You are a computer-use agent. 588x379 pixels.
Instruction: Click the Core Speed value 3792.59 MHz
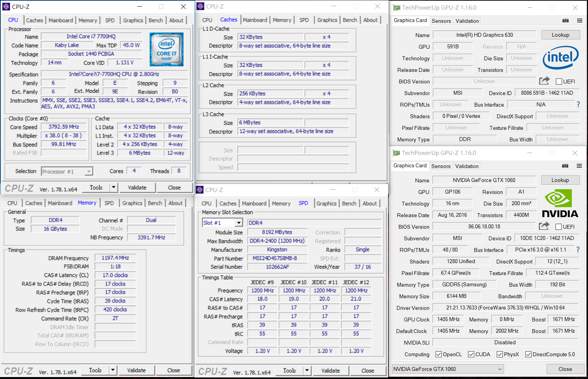(64, 127)
